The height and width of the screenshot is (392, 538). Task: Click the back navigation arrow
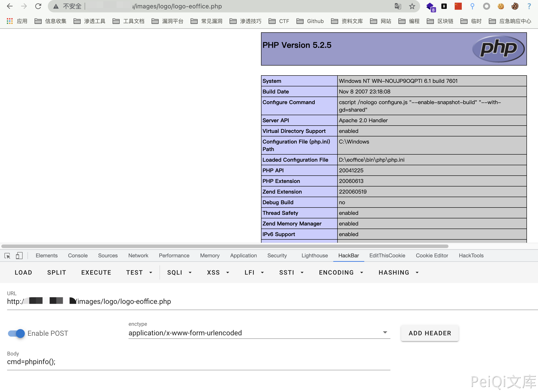tap(10, 6)
